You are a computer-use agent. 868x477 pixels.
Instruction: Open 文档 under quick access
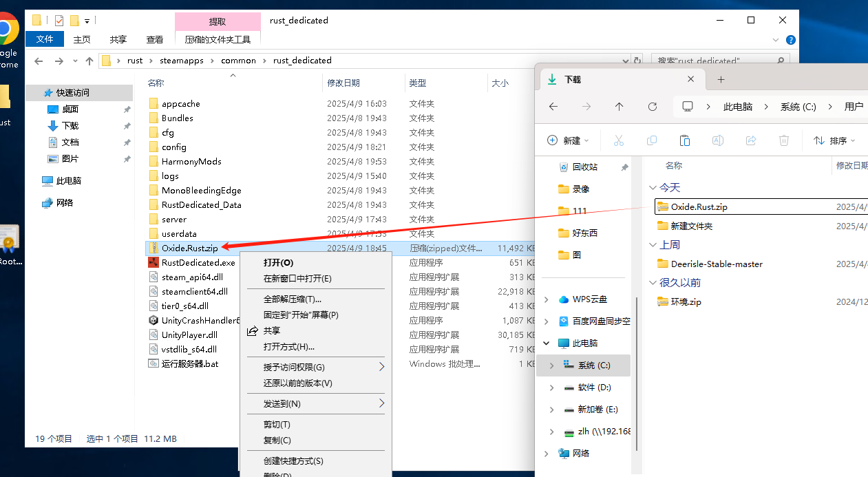point(70,142)
